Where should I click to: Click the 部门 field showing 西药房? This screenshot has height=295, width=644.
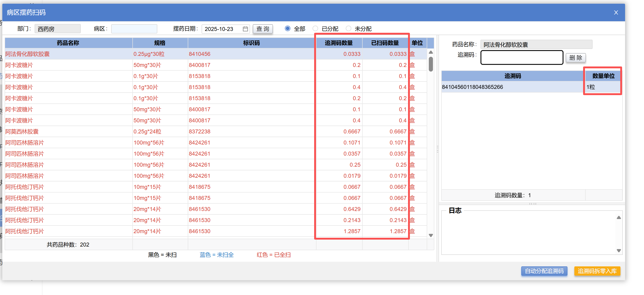(x=57, y=29)
